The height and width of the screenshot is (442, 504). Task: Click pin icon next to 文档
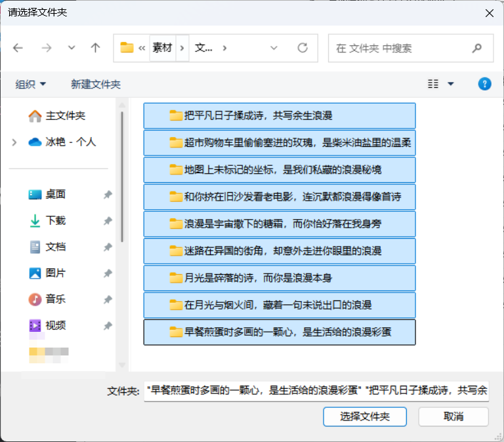tap(108, 247)
